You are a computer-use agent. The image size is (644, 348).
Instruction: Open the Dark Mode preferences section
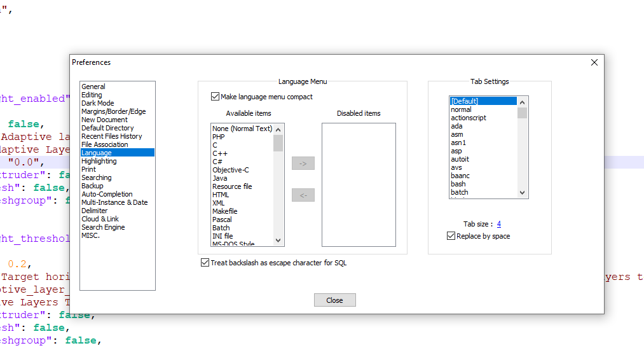[98, 103]
